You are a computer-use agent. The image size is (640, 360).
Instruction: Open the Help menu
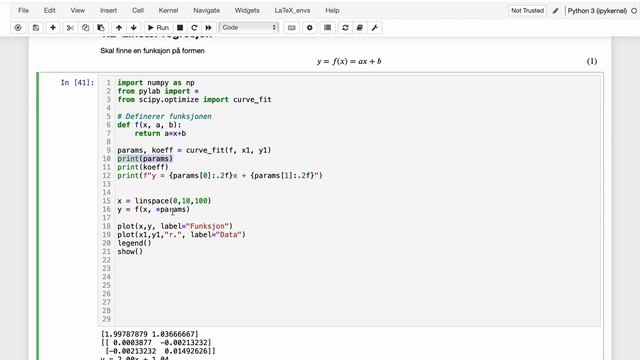pyautogui.click(x=332, y=10)
